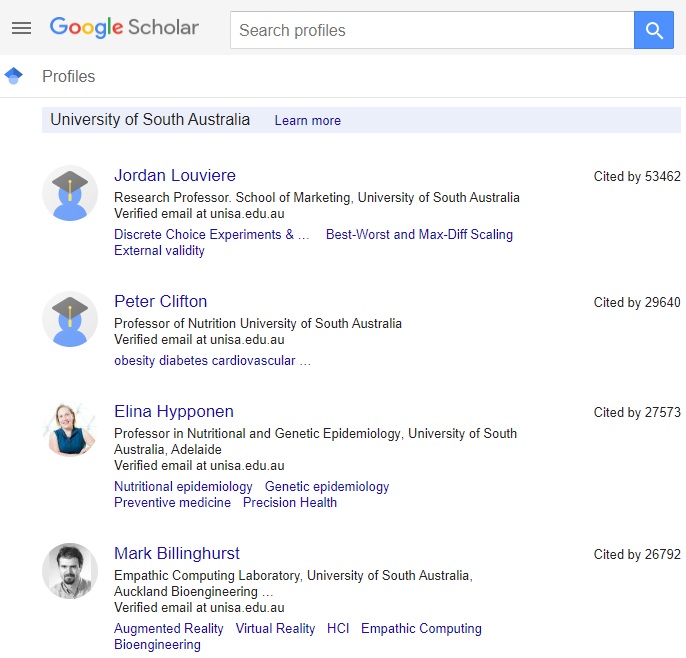Focus the Search profiles input field

click(x=432, y=30)
